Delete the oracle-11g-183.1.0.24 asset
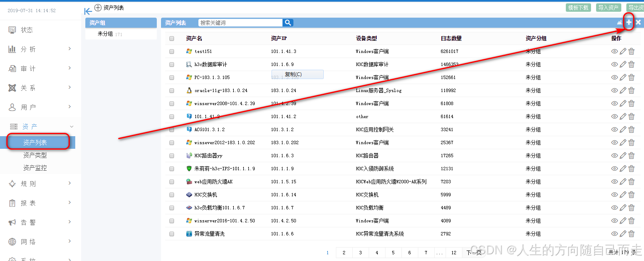This screenshot has width=644, height=261. tap(631, 90)
